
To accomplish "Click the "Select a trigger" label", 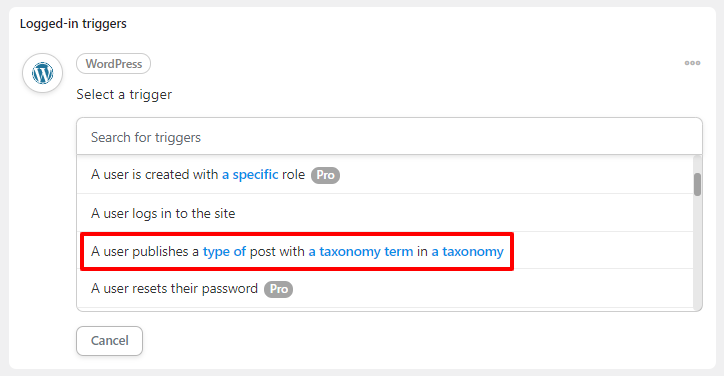I will [x=124, y=94].
